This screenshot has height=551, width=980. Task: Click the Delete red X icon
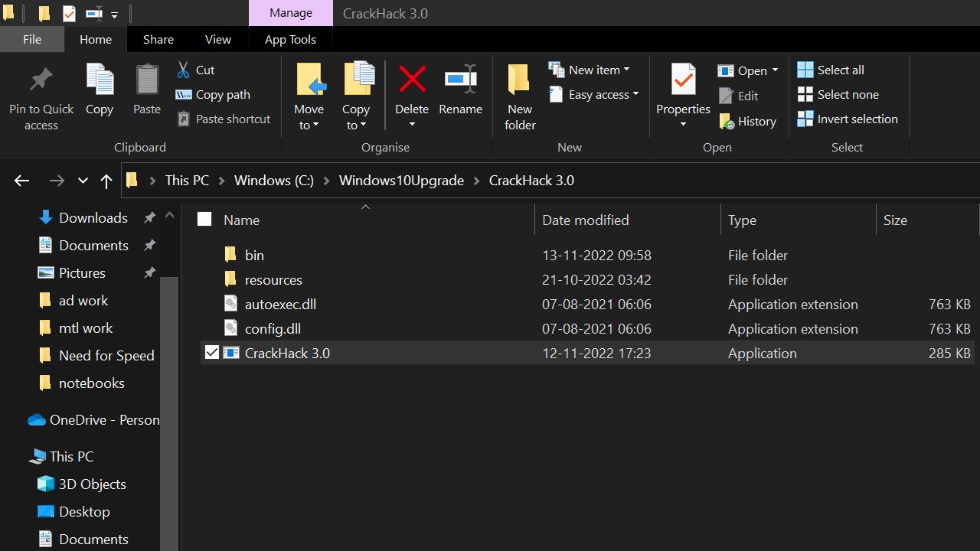click(412, 80)
